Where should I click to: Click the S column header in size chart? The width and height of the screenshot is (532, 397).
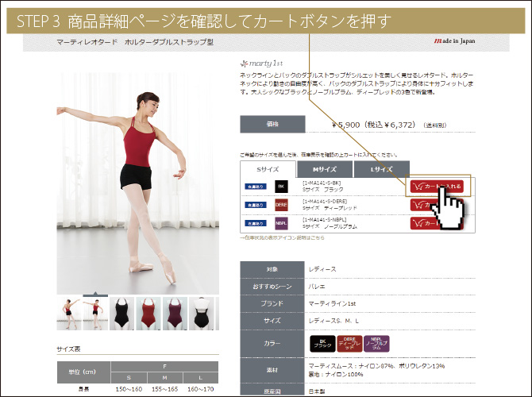pos(129,378)
